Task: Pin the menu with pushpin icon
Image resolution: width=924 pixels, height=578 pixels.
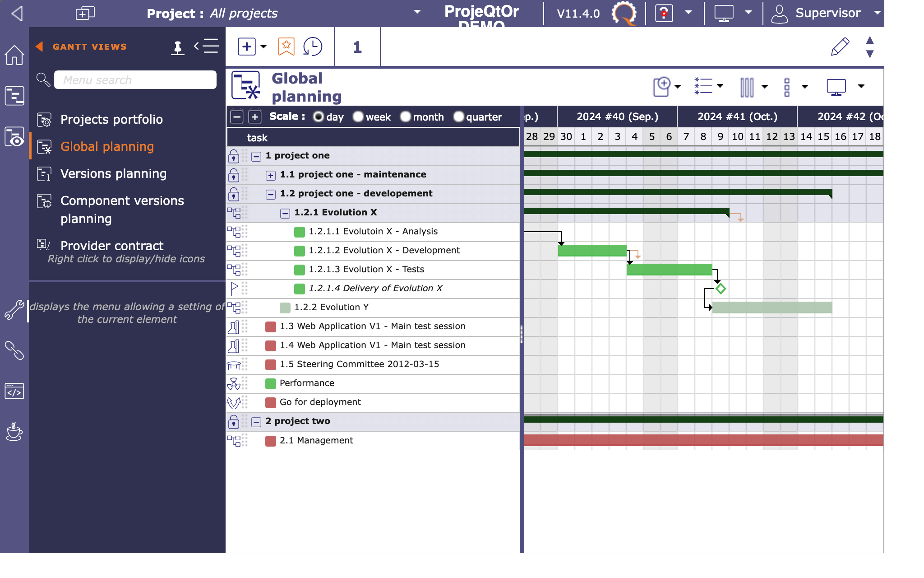Action: (178, 47)
